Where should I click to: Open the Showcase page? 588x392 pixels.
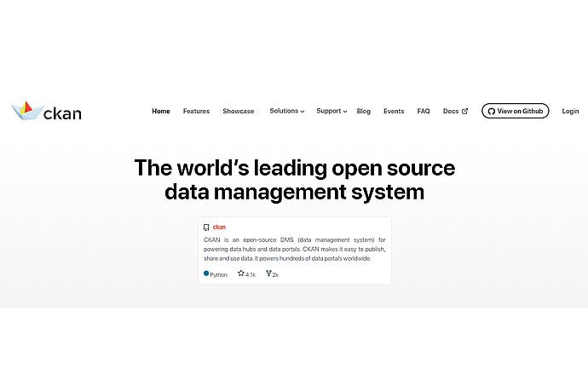[238, 111]
